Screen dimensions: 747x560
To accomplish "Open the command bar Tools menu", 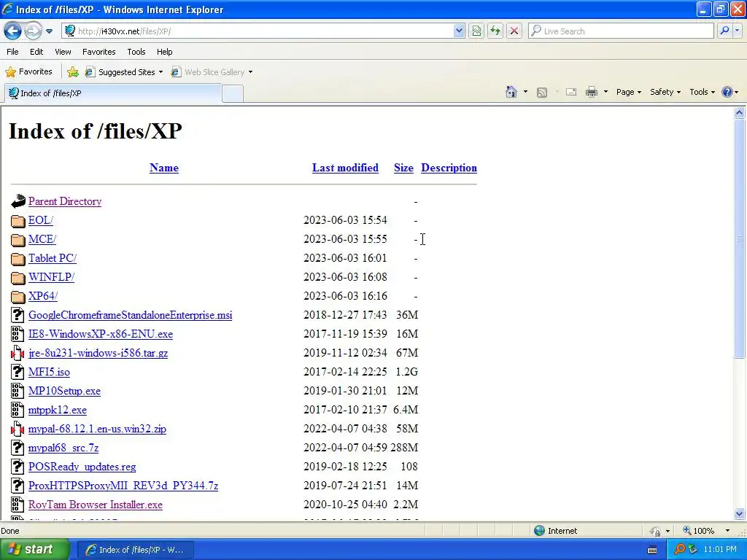I will [x=702, y=92].
